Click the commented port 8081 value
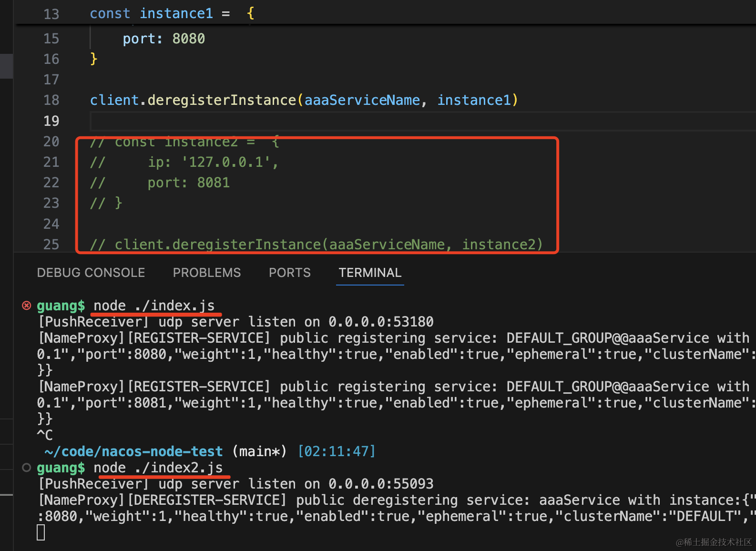 (x=213, y=183)
